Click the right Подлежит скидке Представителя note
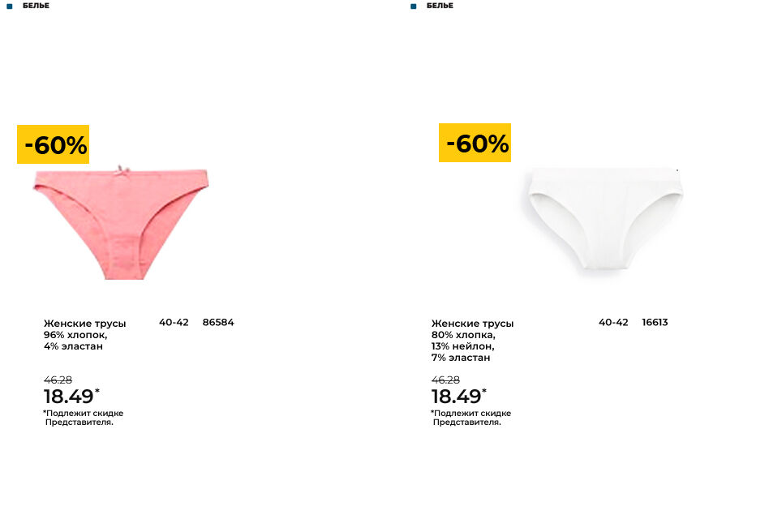769x532 pixels. 470,418
